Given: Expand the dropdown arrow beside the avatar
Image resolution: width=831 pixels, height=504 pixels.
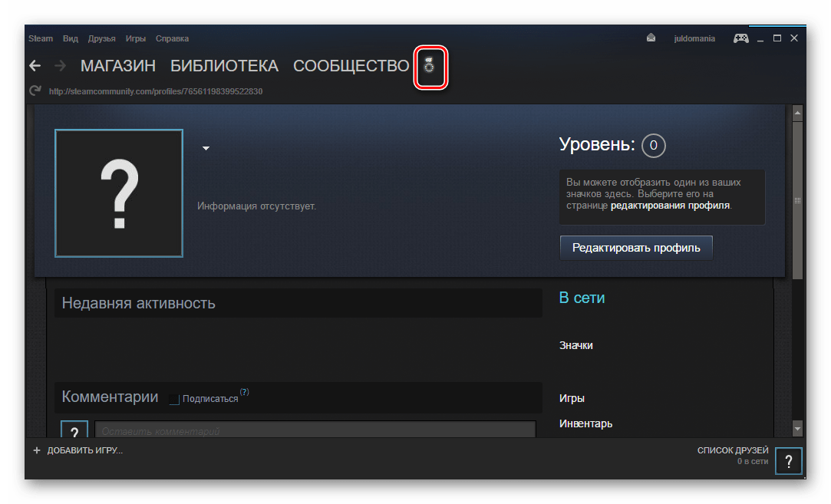Looking at the screenshot, I should [206, 148].
